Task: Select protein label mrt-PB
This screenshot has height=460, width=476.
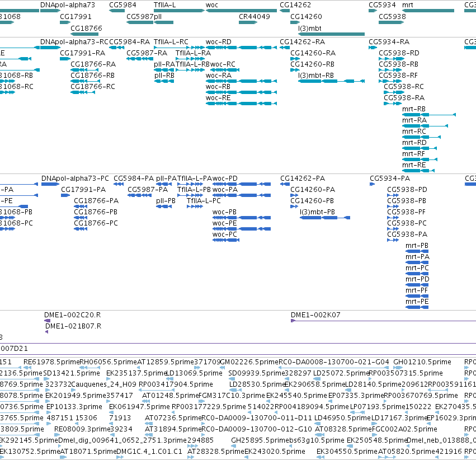Action: (417, 245)
